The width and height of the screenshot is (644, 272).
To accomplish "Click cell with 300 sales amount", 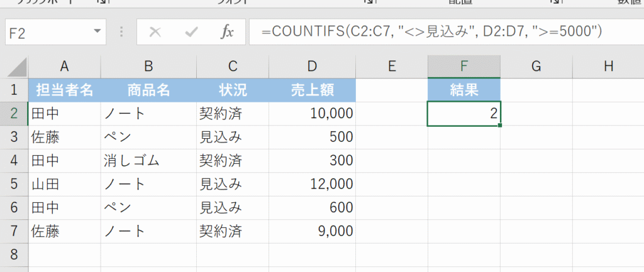I will coord(312,160).
